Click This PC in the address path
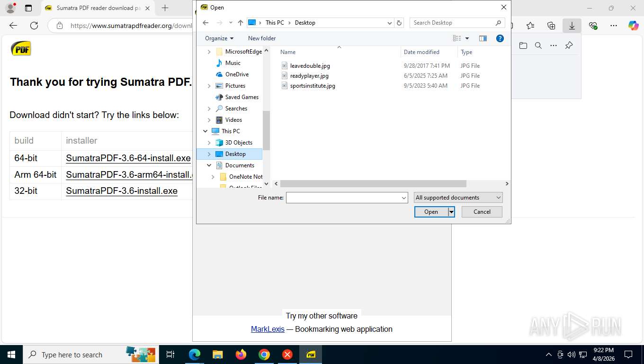644x364 pixels. [275, 23]
